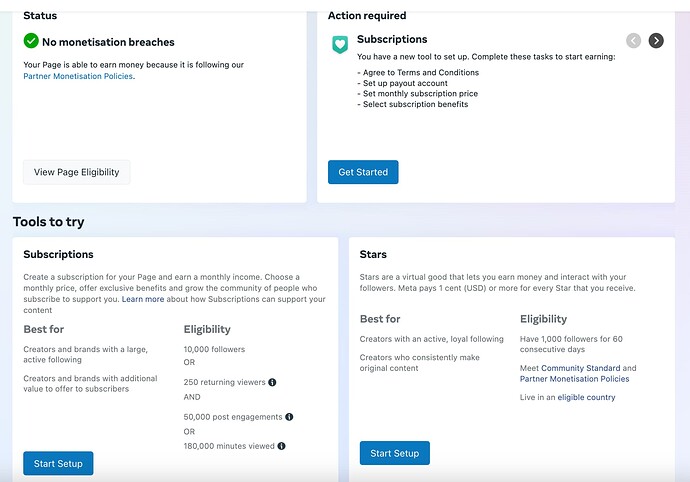Click the green checkmark status icon
Screen dimensions: 690x482
[31, 41]
